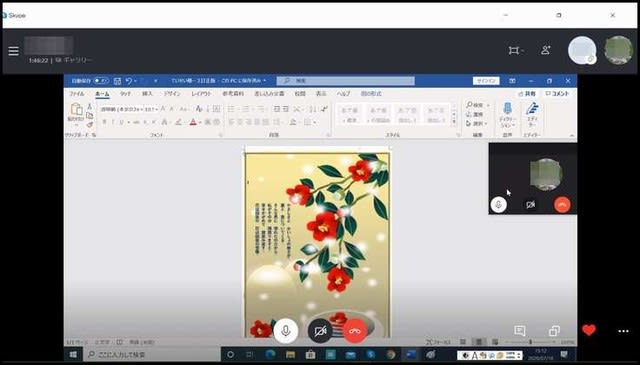Open the Help (ヘルプ) ribbon tab

click(343, 93)
